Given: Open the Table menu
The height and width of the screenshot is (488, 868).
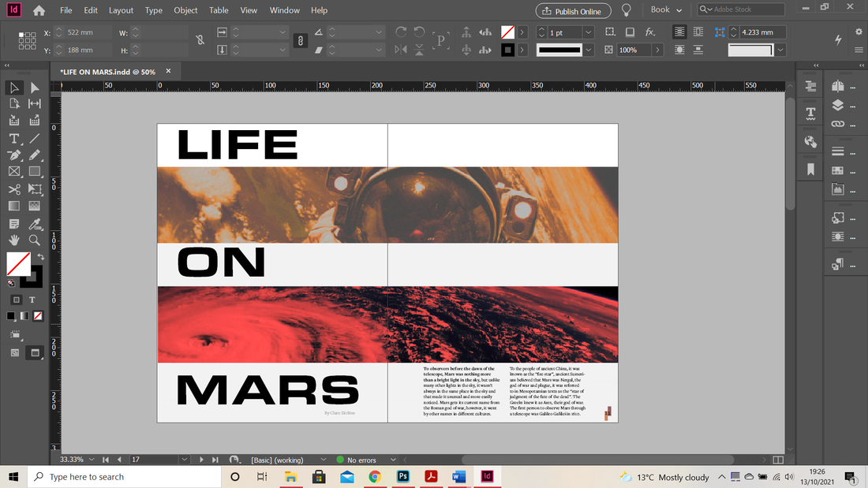Looking at the screenshot, I should (x=219, y=10).
